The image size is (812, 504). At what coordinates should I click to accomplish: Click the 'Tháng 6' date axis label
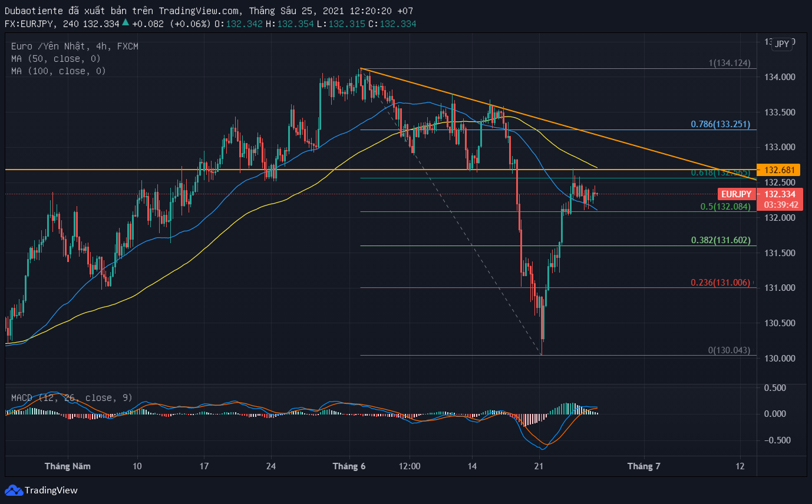coord(349,466)
